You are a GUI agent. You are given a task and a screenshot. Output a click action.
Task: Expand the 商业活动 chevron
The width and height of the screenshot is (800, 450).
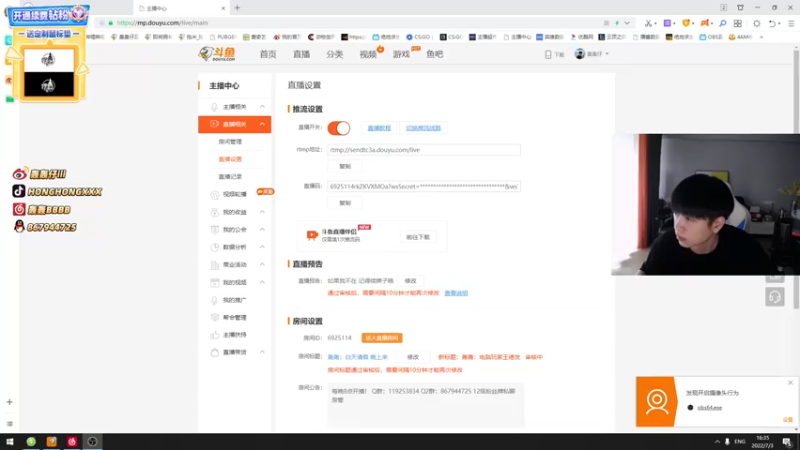tap(262, 265)
